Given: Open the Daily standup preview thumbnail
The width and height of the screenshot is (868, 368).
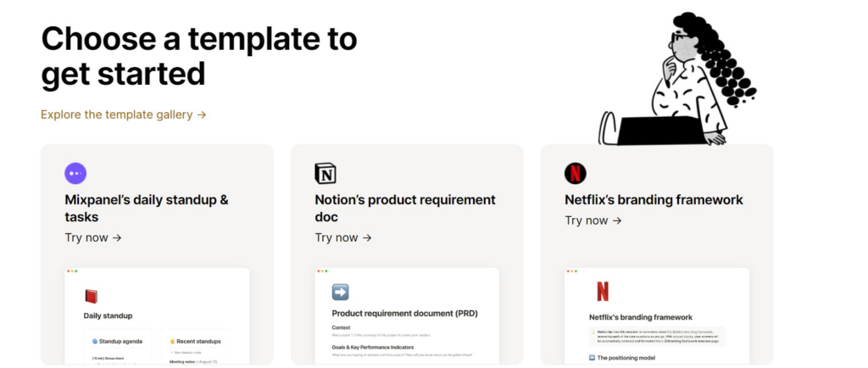Looking at the screenshot, I should coord(157,316).
